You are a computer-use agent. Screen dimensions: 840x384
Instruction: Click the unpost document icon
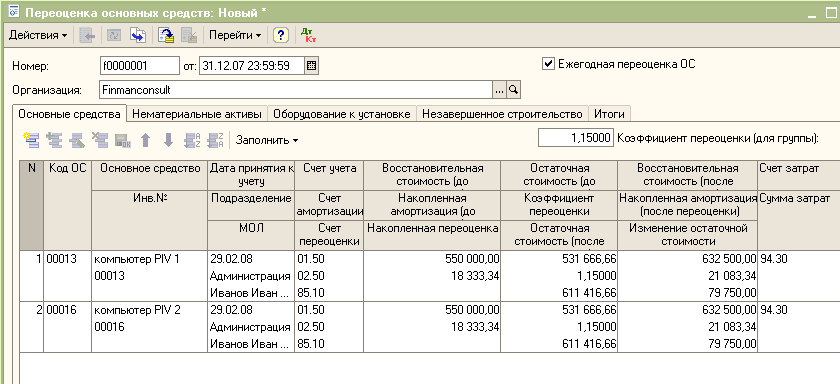(x=189, y=35)
